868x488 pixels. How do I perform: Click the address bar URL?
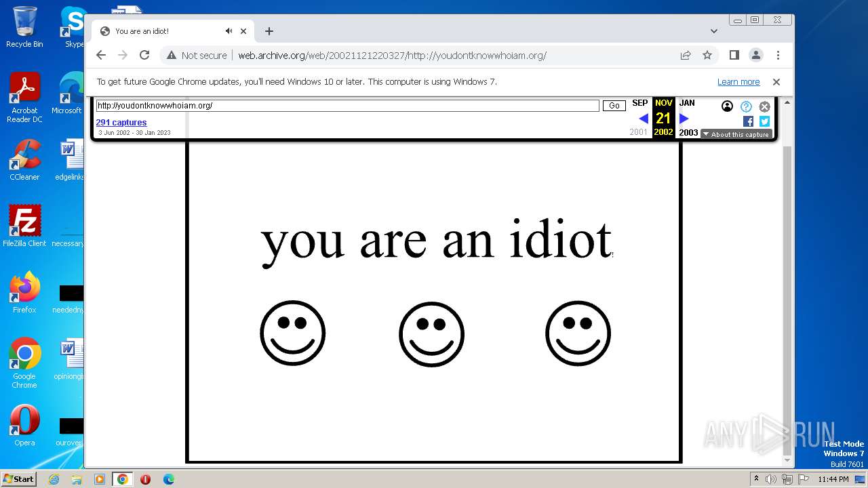pos(392,56)
